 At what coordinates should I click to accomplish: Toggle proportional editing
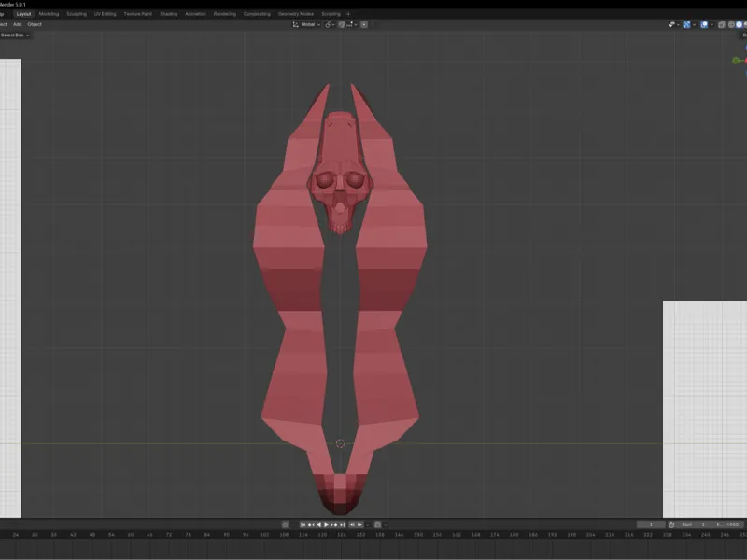pyautogui.click(x=364, y=25)
